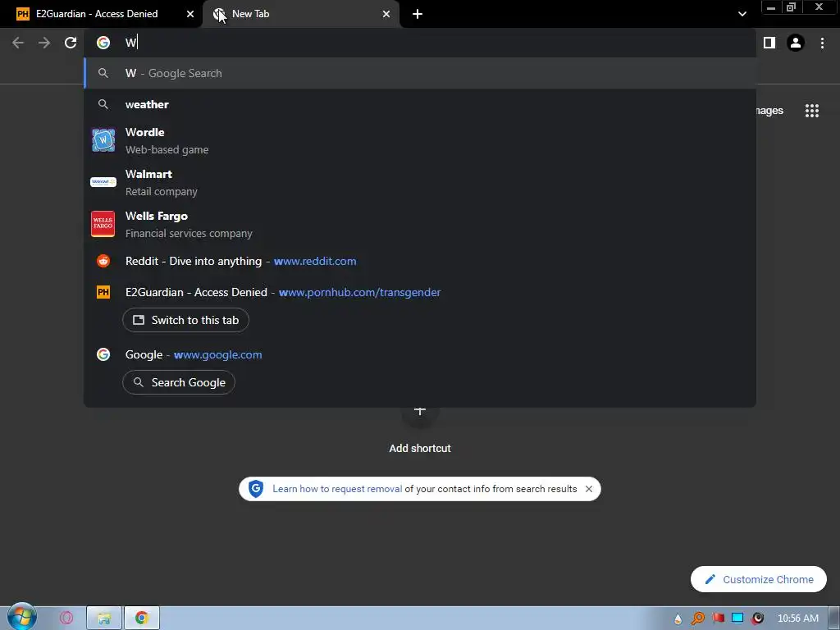Select the New Tab tab
The image size is (840, 630).
click(x=300, y=14)
